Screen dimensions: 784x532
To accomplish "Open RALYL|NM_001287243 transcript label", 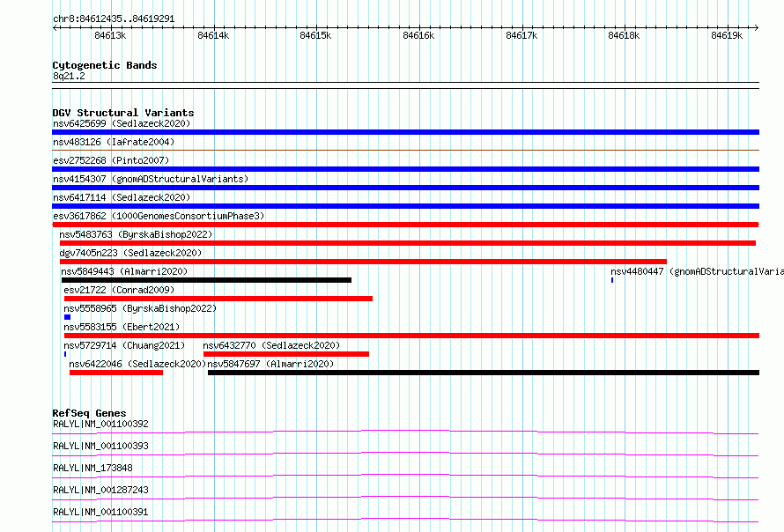I will pyautogui.click(x=100, y=490).
